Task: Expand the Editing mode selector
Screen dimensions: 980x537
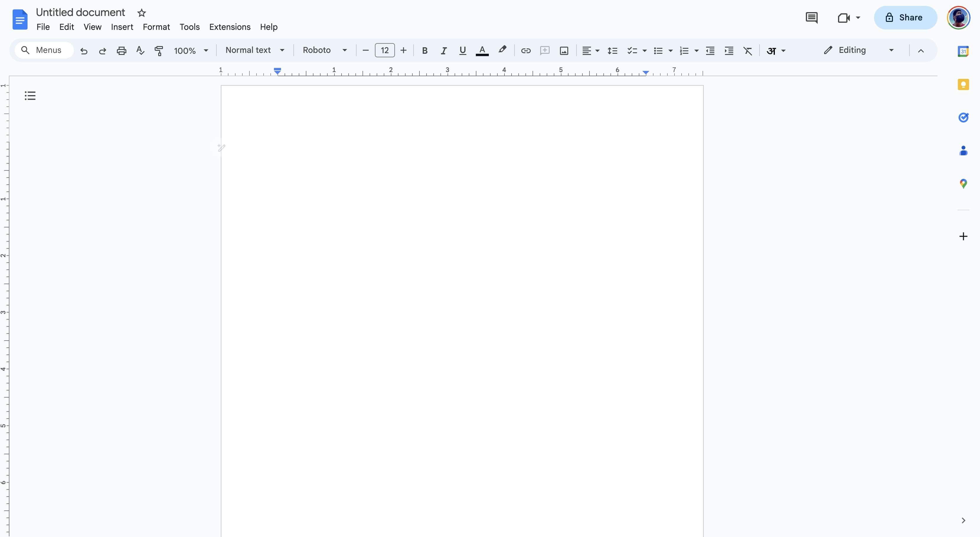Action: (891, 50)
